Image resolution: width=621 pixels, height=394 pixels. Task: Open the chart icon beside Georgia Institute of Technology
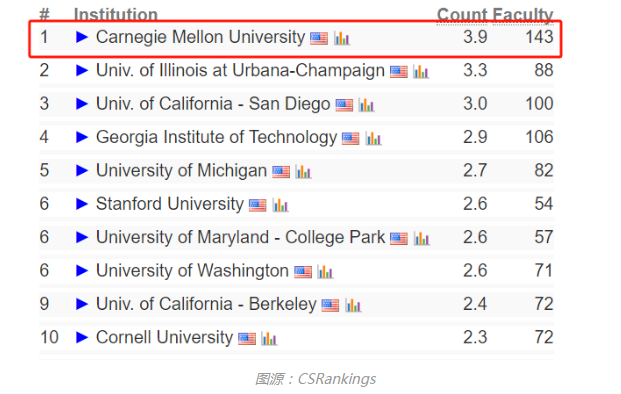pos(373,139)
